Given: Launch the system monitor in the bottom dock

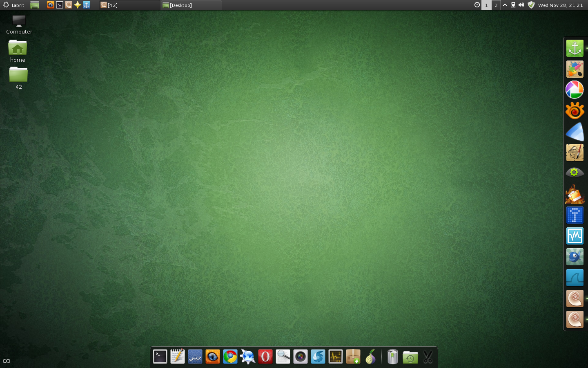Looking at the screenshot, I should pyautogui.click(x=335, y=357).
